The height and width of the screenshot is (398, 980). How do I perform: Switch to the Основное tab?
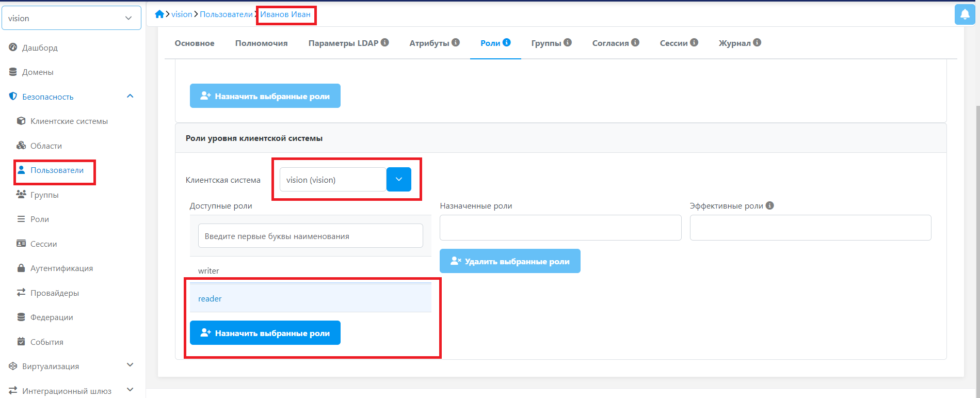195,43
